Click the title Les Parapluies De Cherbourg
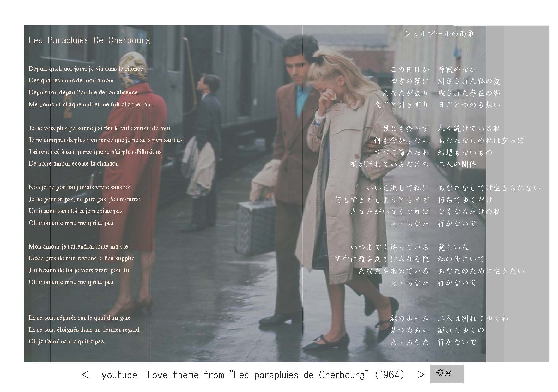 click(89, 40)
